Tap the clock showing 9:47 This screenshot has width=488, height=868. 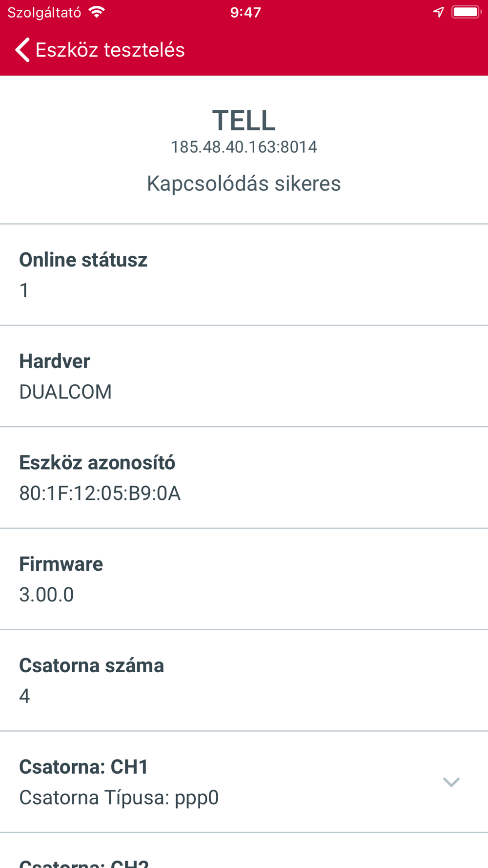(x=245, y=12)
